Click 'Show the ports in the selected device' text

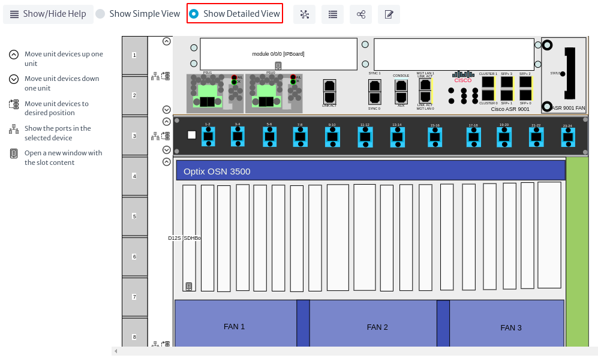58,133
